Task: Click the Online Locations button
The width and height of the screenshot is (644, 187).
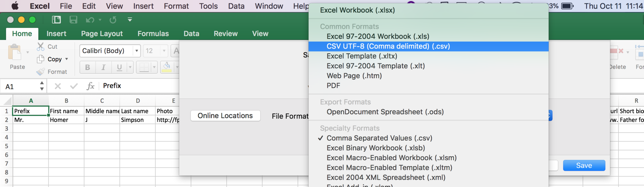Action: pos(225,116)
